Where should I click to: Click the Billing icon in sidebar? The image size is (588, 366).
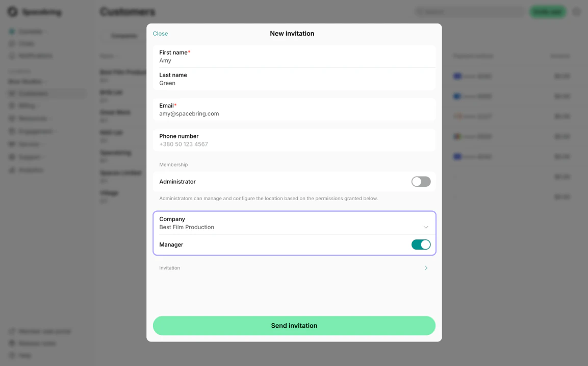click(12, 106)
